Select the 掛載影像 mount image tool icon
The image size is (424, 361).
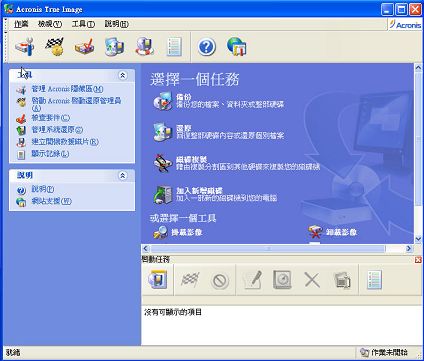(x=160, y=232)
